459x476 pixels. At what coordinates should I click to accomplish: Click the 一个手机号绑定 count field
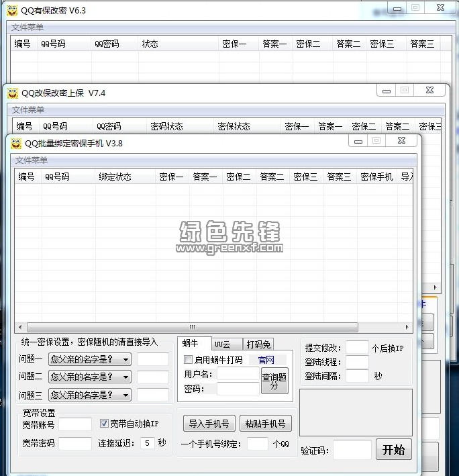[258, 444]
